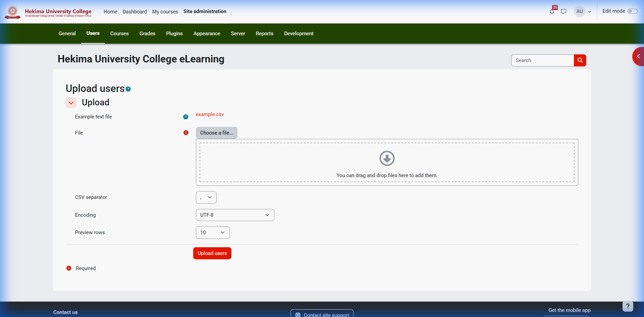The image size is (644, 317).
Task: Click the drag and drop file area
Action: 387,162
